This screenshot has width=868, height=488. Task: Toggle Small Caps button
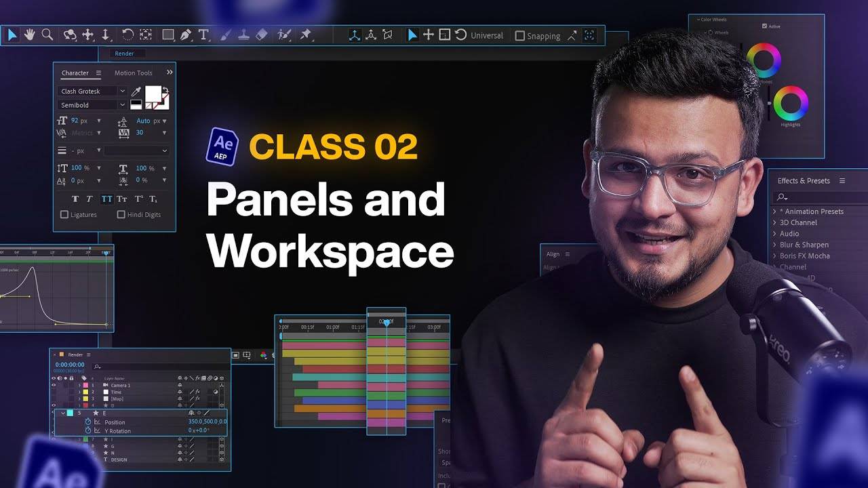(x=122, y=199)
